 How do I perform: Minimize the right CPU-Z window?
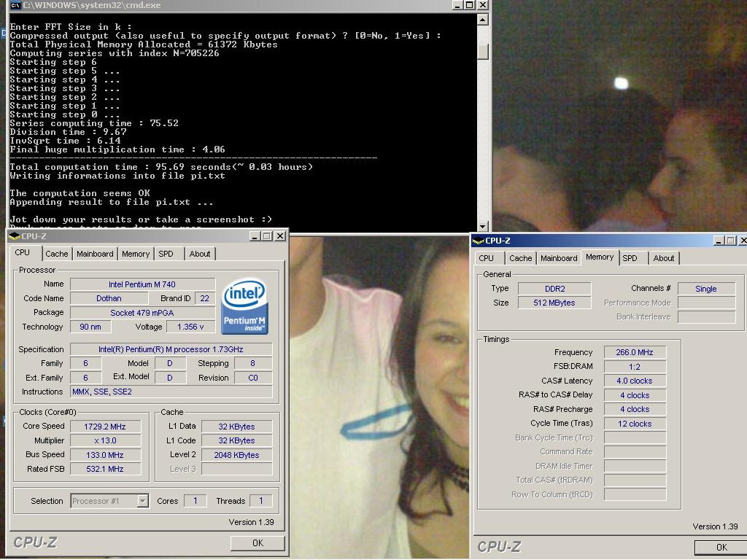(719, 241)
